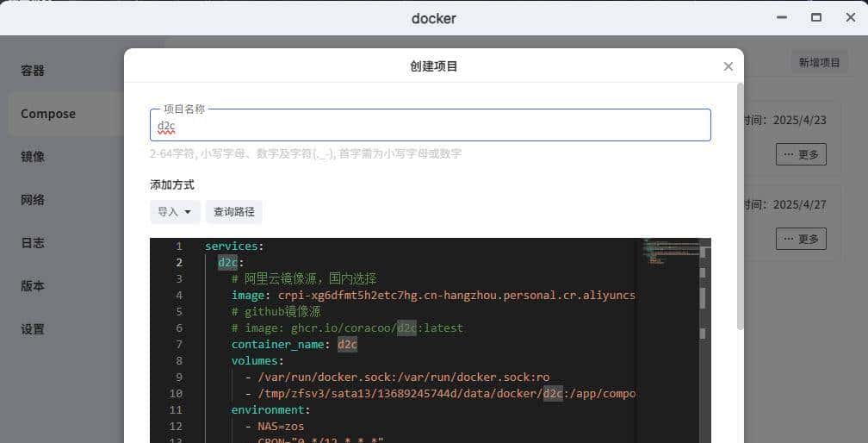This screenshot has width=868, height=443.
Task: Click 'container_name: d2c' line
Action: click(x=294, y=345)
